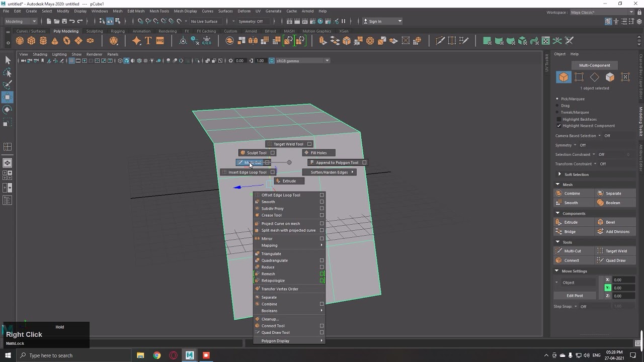This screenshot has width=644, height=362.
Task: Open Sculpt Tool option box
Action: (273, 153)
